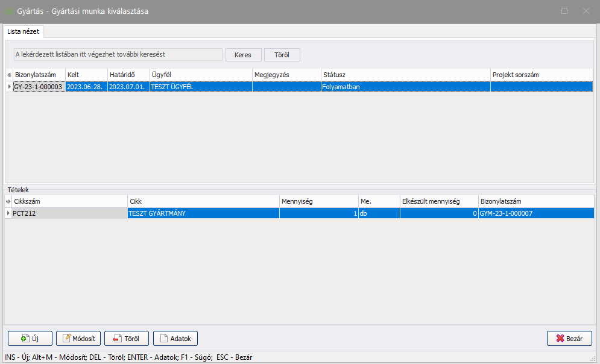Viewport: 600px width, 364px height.
Task: Close dialog with red X Bezár button
Action: coord(569,339)
